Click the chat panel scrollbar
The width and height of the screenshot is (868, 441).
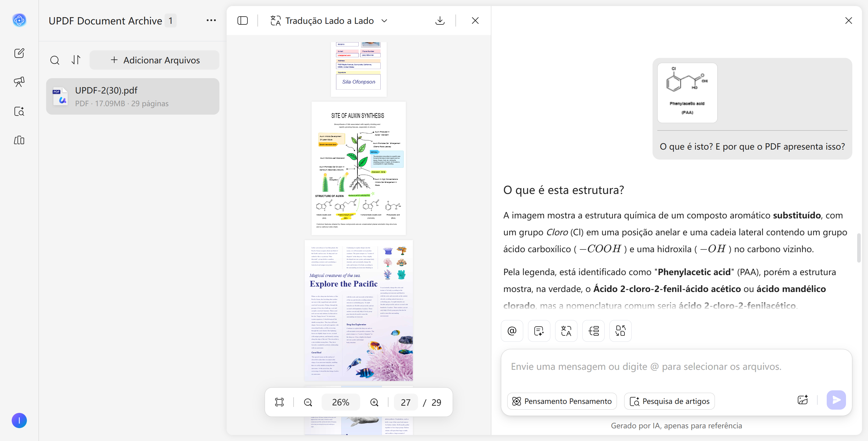coord(859,247)
